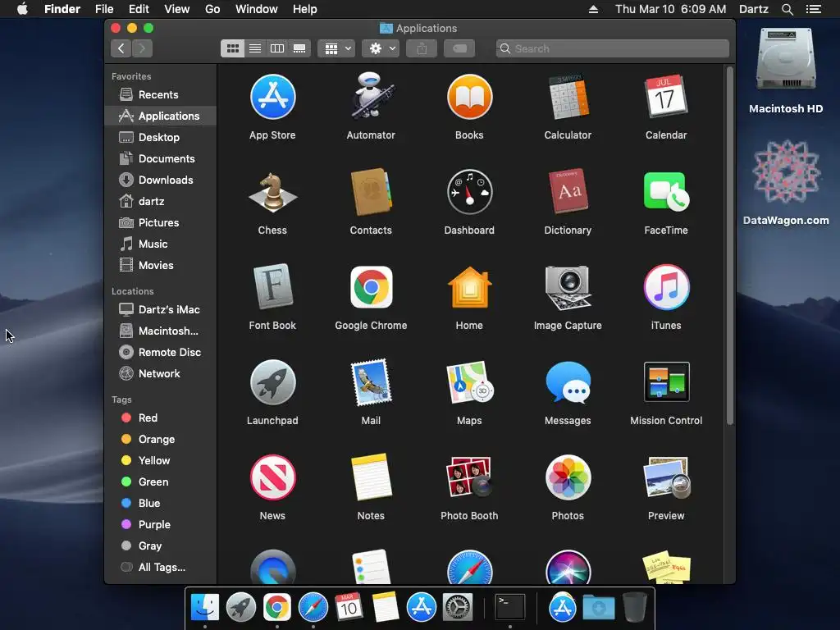The height and width of the screenshot is (630, 840).
Task: Open the App Store application icon
Action: pos(272,97)
